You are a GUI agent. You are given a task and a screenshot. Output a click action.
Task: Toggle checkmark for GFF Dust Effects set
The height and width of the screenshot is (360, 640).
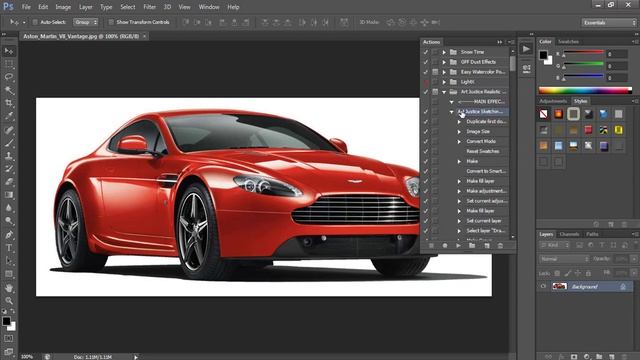point(426,62)
